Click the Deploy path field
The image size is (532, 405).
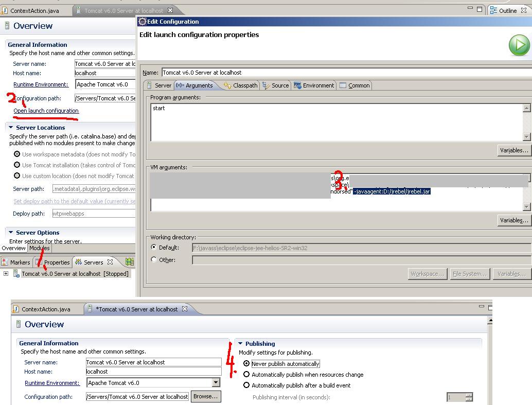[x=94, y=214]
